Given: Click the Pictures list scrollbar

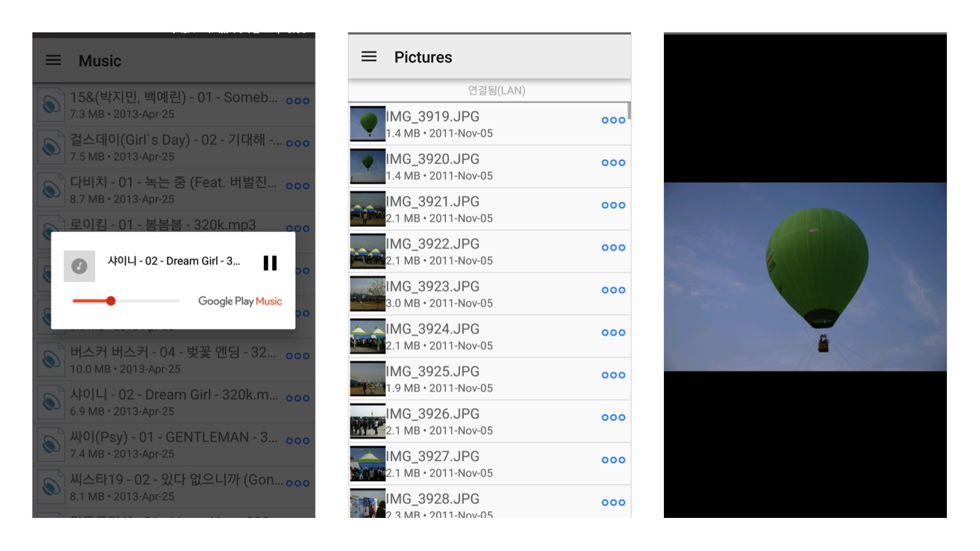Looking at the screenshot, I should 629,111.
